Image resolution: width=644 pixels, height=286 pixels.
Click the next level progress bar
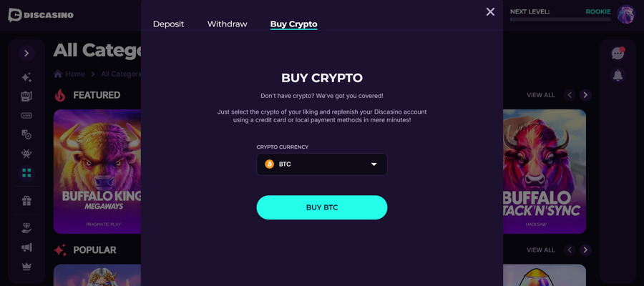[560, 19]
